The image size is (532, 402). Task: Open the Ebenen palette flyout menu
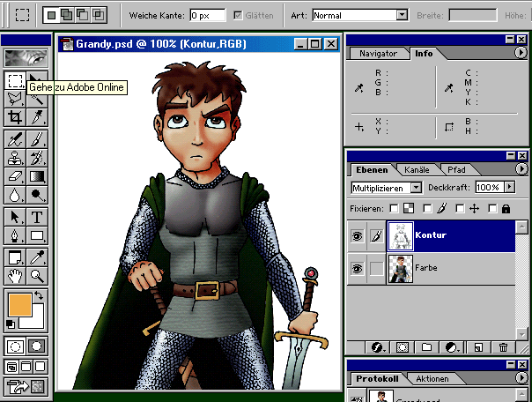pyautogui.click(x=521, y=168)
